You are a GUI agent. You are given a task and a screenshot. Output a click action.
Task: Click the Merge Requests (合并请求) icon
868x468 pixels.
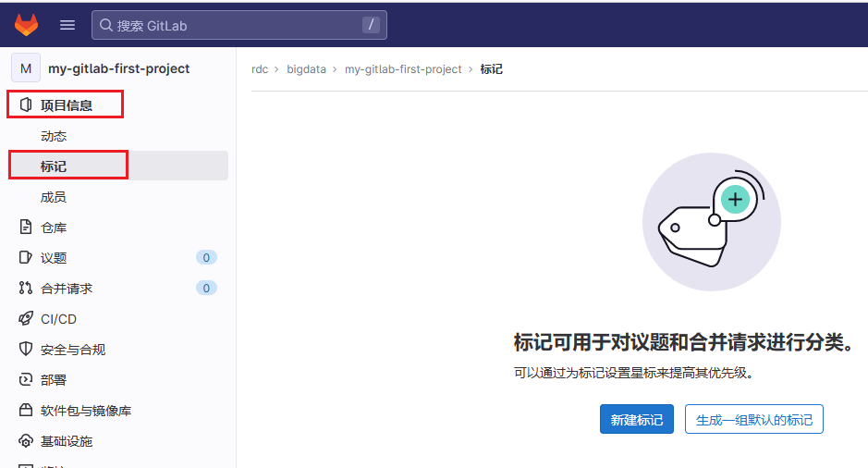(26, 289)
